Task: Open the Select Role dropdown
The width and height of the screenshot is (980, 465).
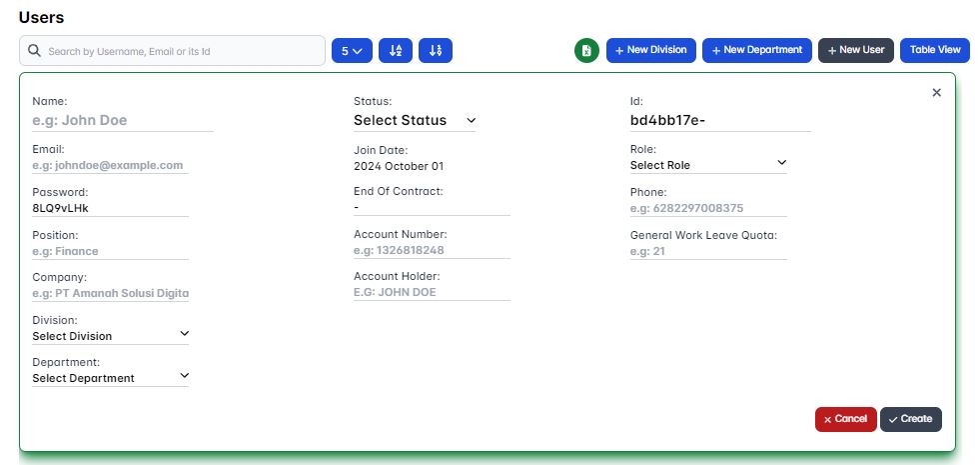Action: point(708,165)
